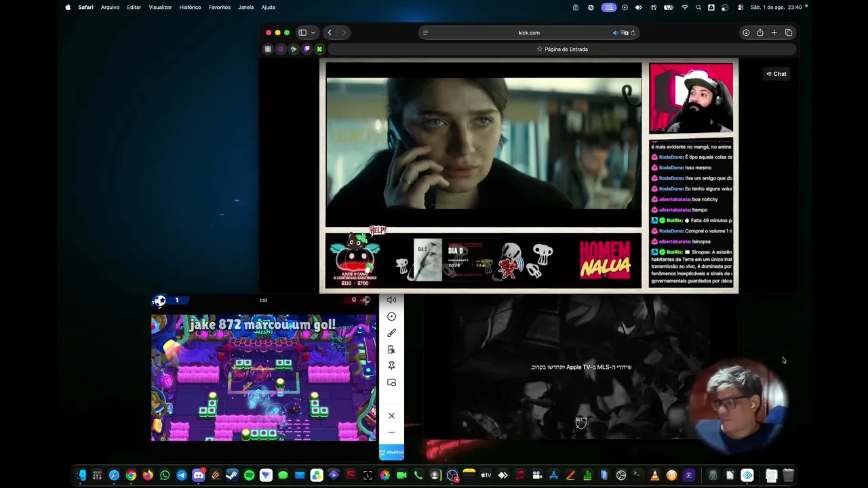Image resolution: width=868 pixels, height=488 pixels.
Task: Open Telegram from the Dock
Action: (x=182, y=475)
